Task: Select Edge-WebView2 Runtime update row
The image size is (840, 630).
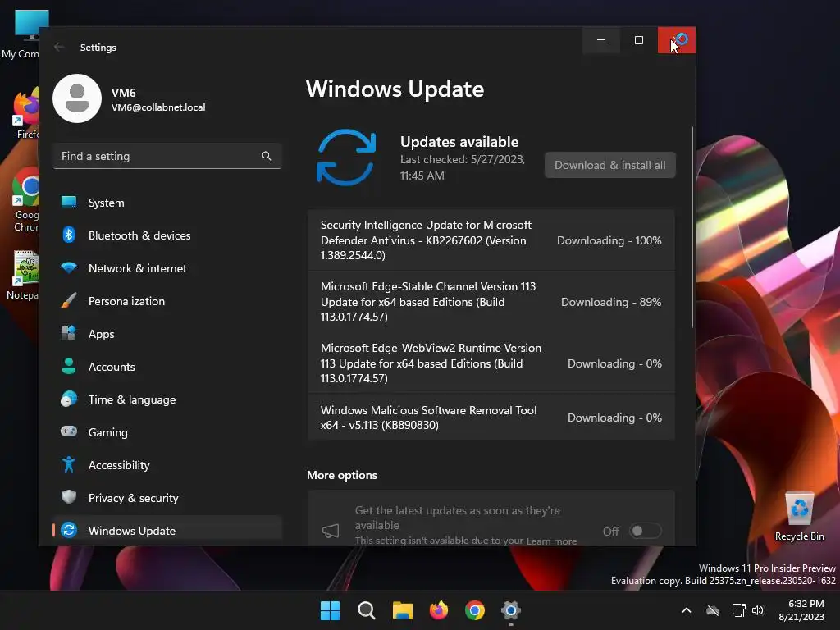Action: pyautogui.click(x=491, y=363)
